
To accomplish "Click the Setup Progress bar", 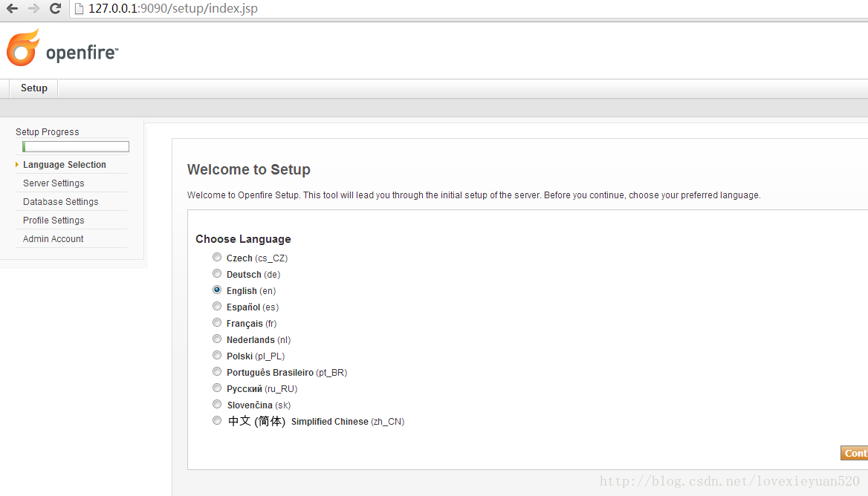I will click(76, 146).
